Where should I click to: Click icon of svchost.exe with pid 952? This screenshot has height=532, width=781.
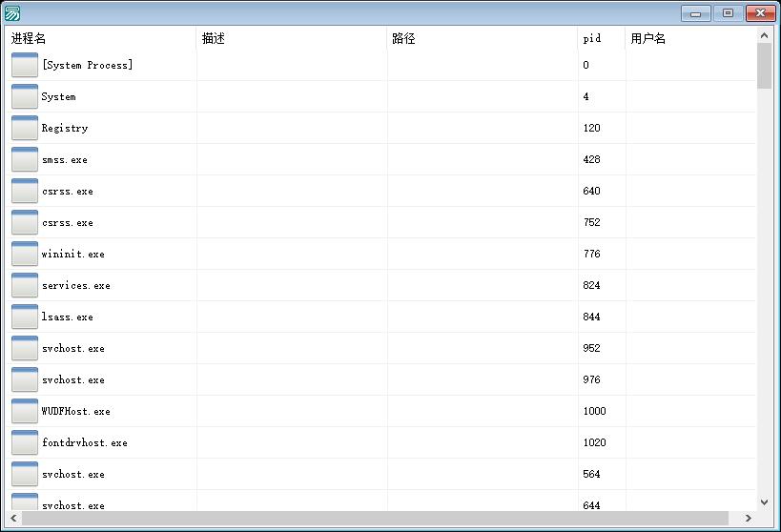[x=25, y=348]
